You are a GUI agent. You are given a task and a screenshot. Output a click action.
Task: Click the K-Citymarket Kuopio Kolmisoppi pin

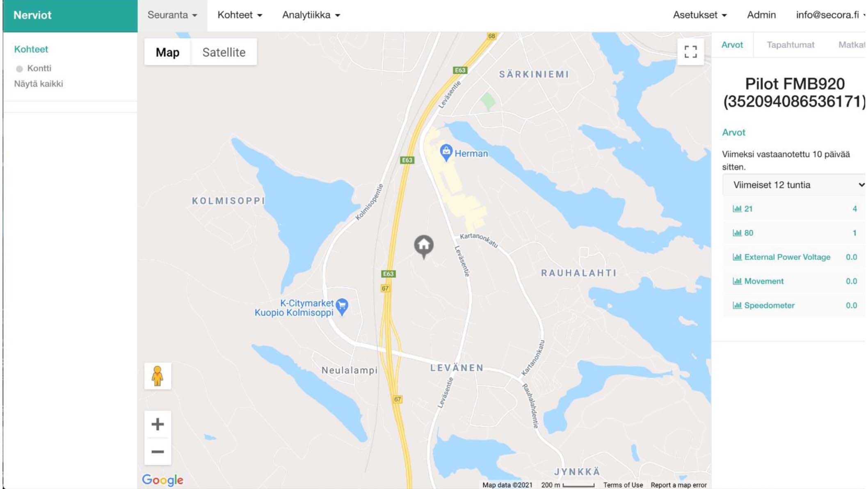(x=342, y=307)
